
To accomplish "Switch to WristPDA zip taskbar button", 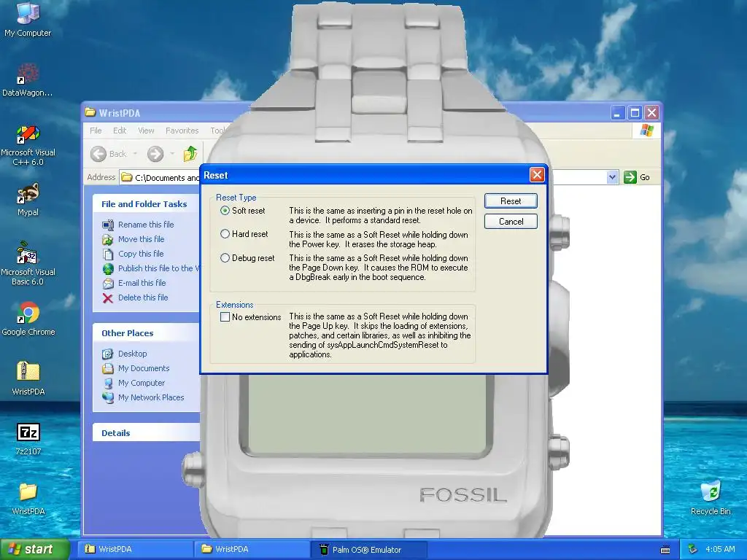I will pyautogui.click(x=135, y=549).
